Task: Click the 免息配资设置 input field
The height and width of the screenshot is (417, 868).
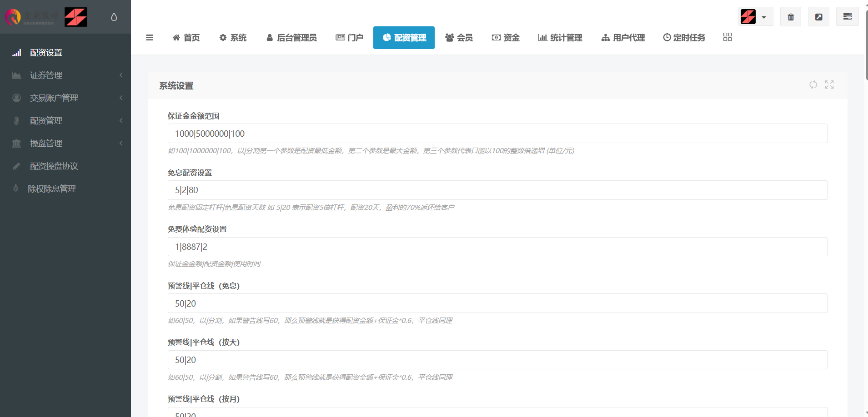Action: tap(497, 190)
